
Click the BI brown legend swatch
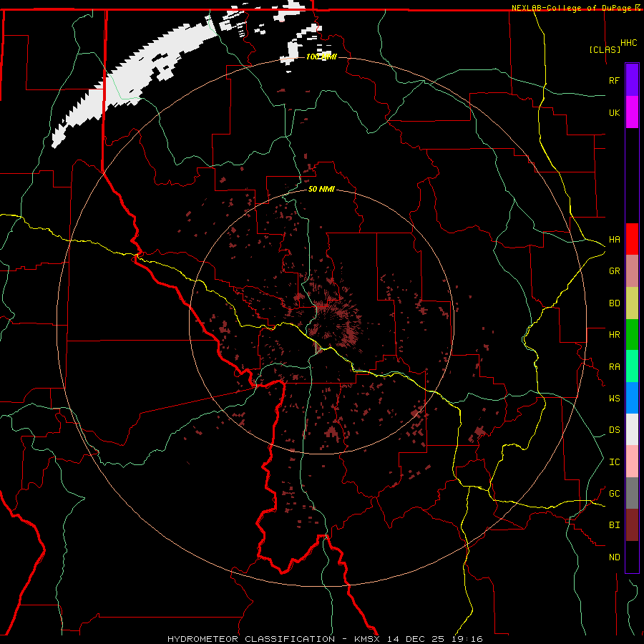point(632,525)
